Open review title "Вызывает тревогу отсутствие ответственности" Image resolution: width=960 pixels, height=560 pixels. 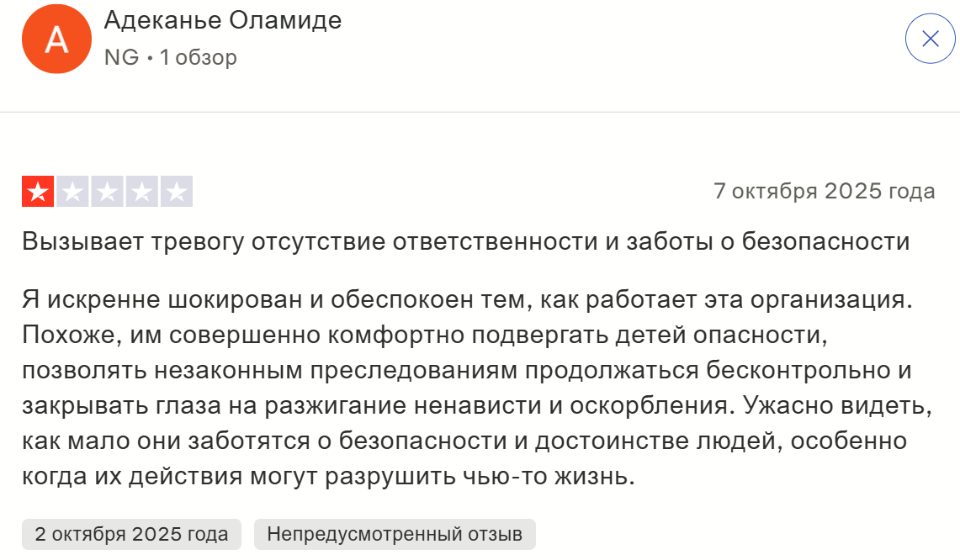tap(465, 242)
